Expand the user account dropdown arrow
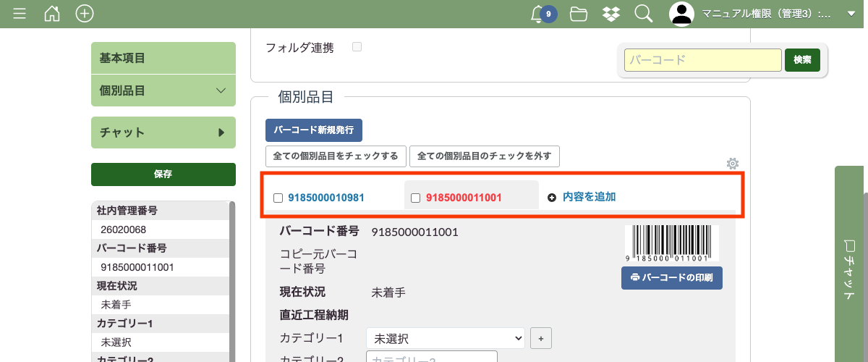Image resolution: width=868 pixels, height=362 pixels. 851,14
